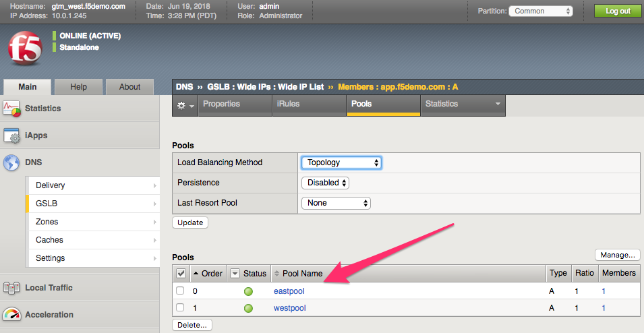Switch to the Main tab
Viewport: 644px width, 333px height.
pos(28,87)
